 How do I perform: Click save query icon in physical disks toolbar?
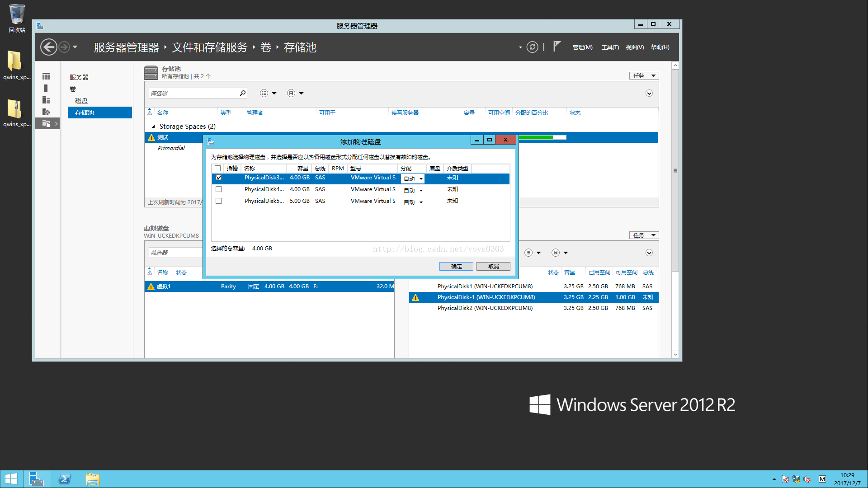click(556, 253)
